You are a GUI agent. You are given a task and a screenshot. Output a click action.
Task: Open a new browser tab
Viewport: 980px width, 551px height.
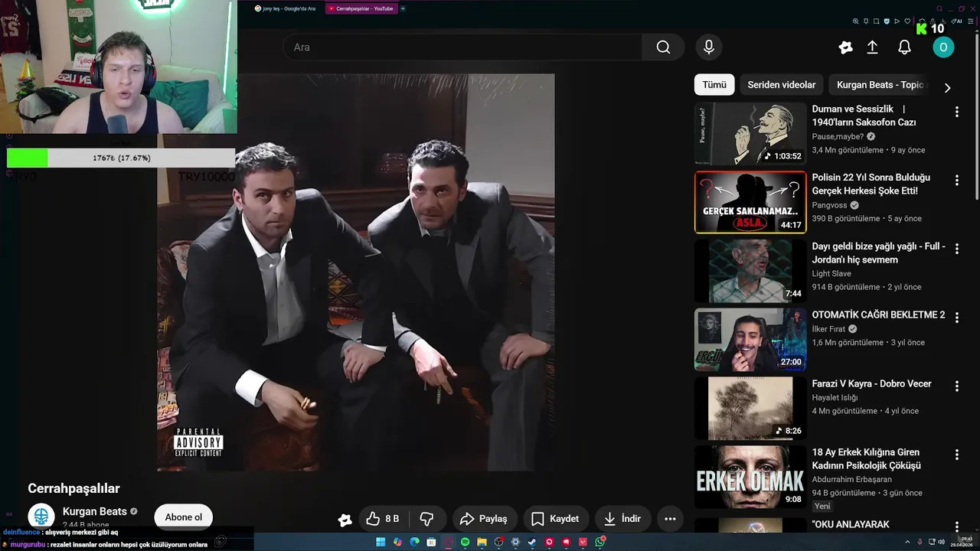click(403, 8)
